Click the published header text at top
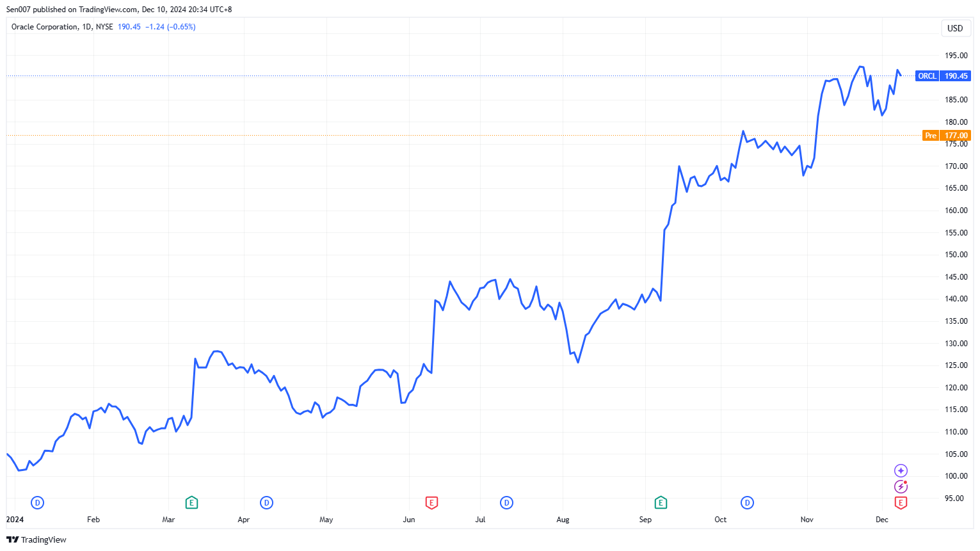The image size is (980, 551). click(119, 10)
